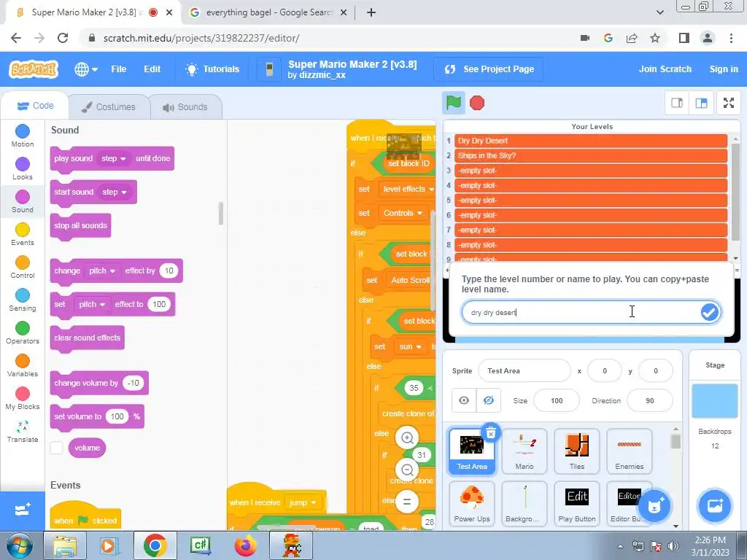Stop the project with red stop icon
Image resolution: width=747 pixels, height=560 pixels.
(477, 103)
